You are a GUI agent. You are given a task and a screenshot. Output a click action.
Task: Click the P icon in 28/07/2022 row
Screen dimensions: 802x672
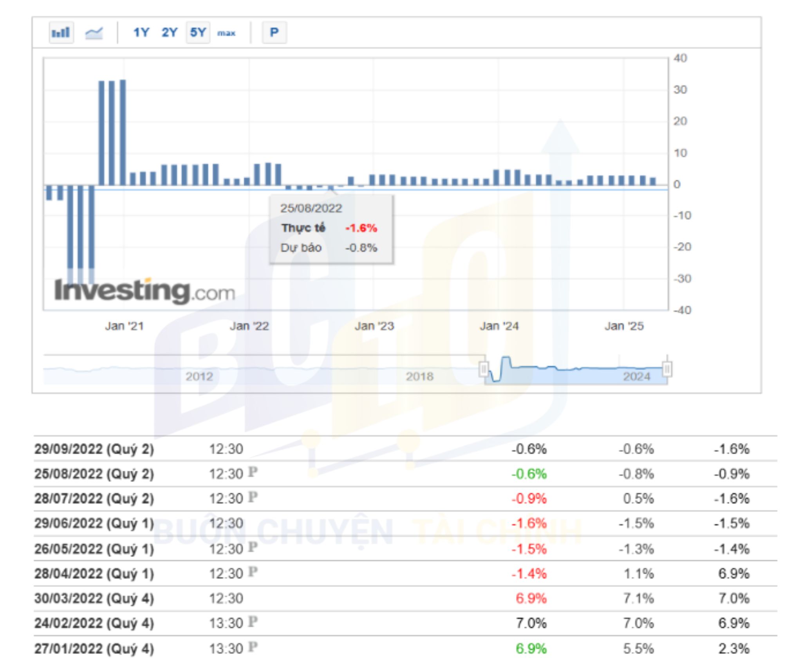point(253,497)
